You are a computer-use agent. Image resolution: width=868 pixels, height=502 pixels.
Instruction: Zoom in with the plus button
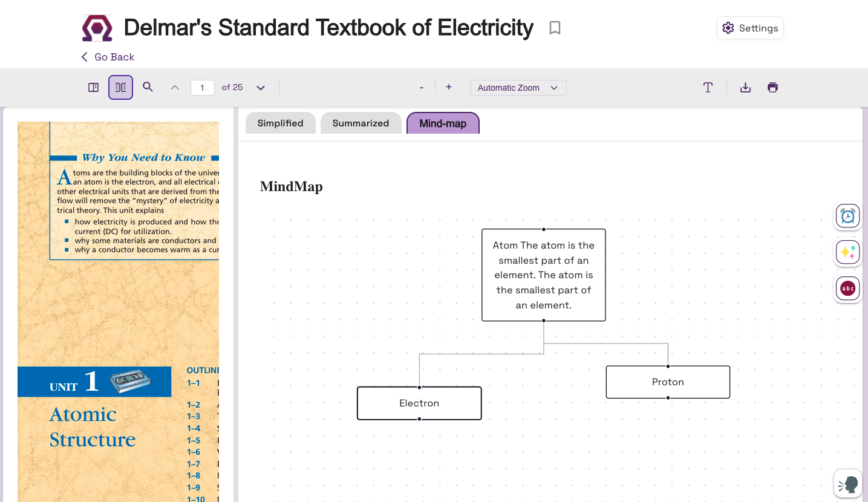449,87
